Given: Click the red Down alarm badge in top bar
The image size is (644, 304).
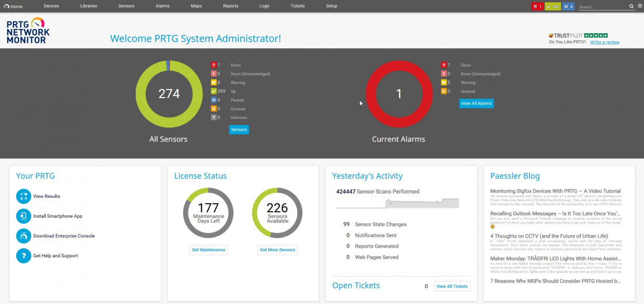Looking at the screenshot, I should (x=537, y=6).
